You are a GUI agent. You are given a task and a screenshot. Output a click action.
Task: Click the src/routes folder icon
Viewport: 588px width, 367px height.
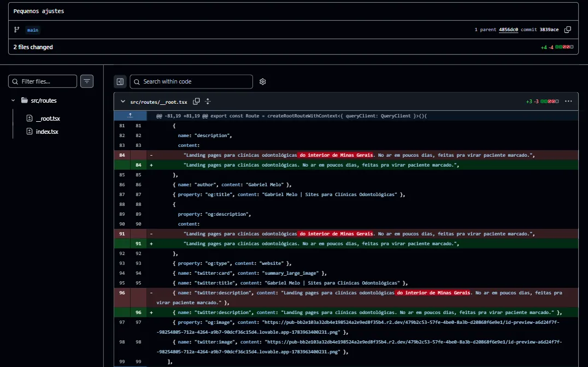tap(25, 100)
